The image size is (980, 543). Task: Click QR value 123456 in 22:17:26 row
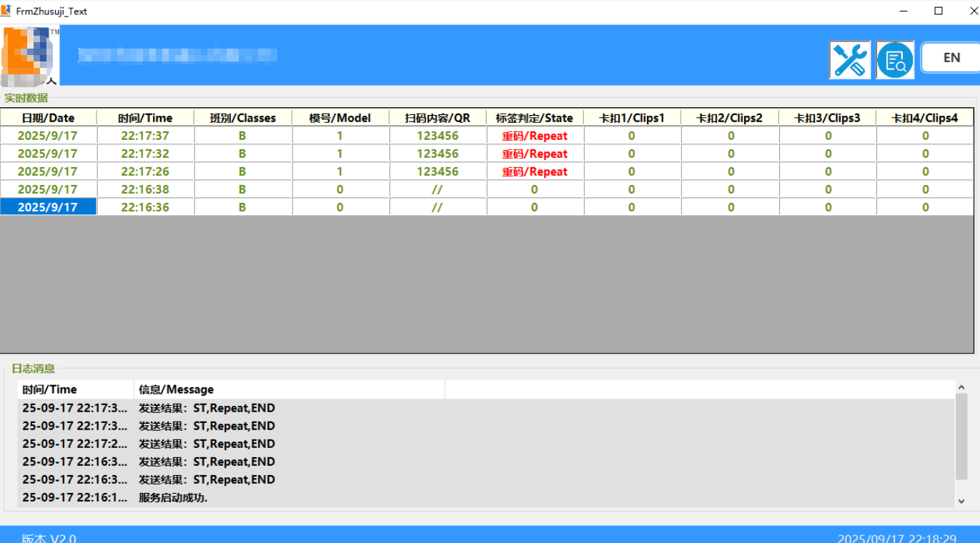pyautogui.click(x=437, y=171)
